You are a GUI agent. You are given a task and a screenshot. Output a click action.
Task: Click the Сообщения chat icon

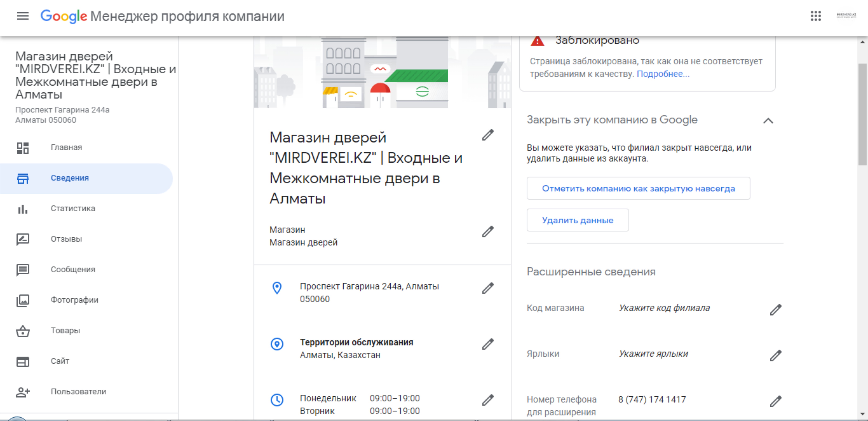click(x=23, y=270)
